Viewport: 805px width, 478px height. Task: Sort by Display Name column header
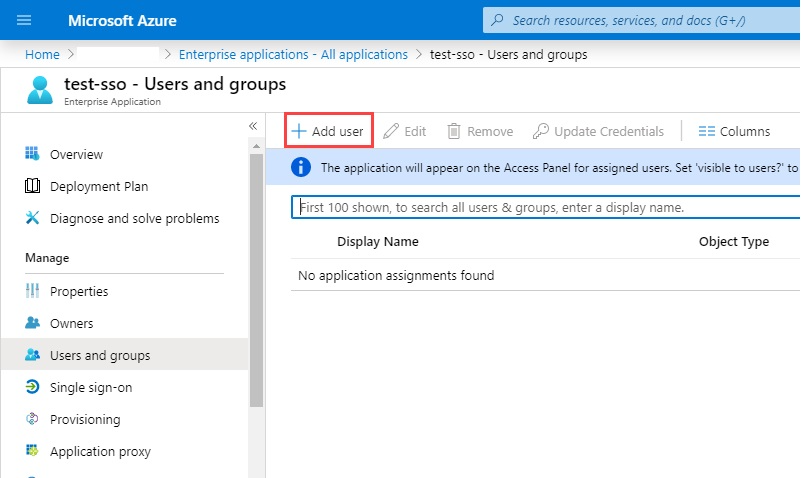click(x=378, y=241)
